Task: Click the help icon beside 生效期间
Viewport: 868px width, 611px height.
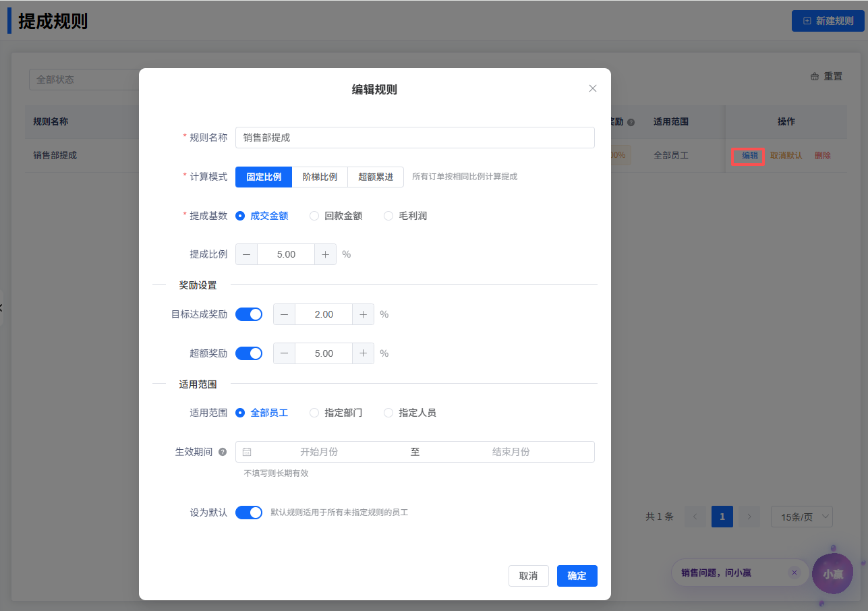Action: click(x=223, y=452)
